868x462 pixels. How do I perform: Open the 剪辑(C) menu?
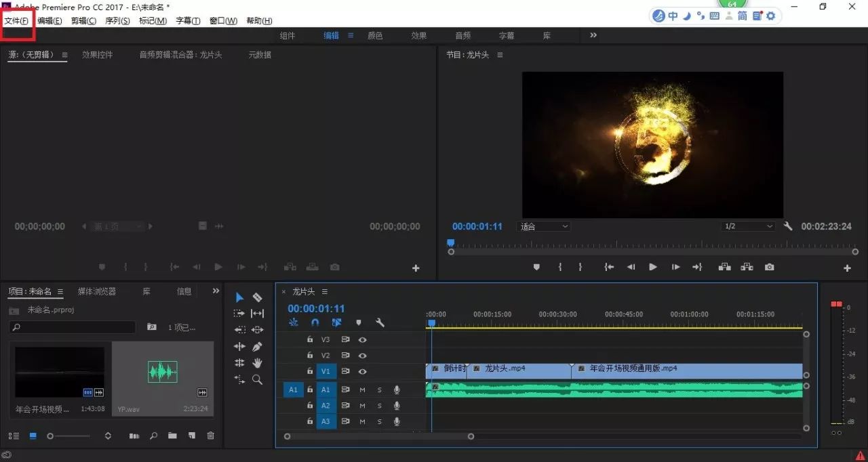(x=83, y=21)
